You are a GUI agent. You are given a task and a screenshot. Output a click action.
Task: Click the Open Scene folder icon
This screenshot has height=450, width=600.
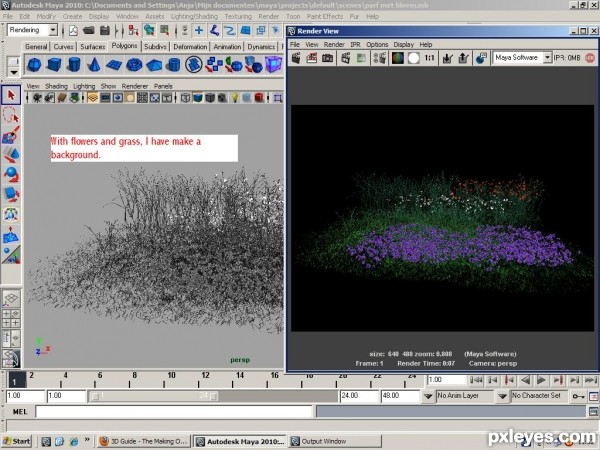point(88,30)
